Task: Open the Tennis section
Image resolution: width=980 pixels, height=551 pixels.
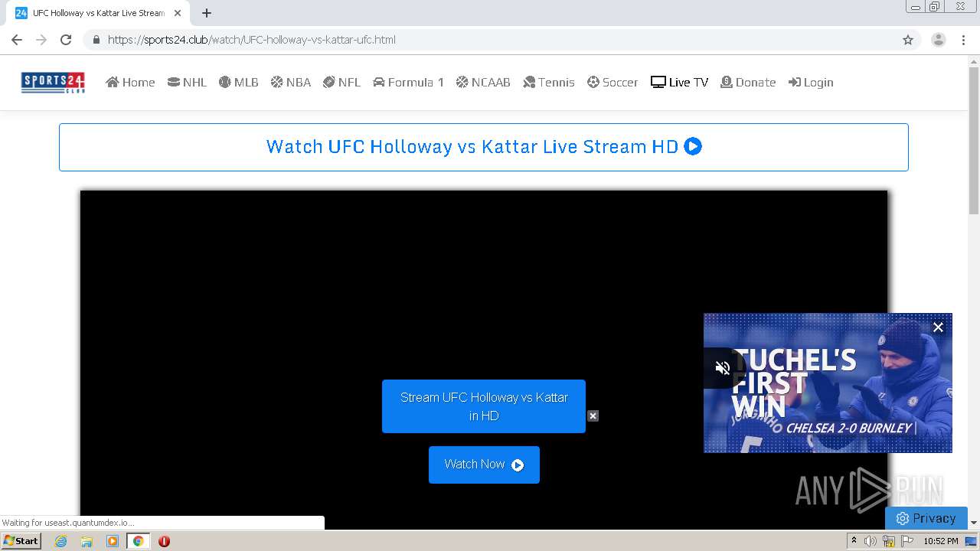Action: [548, 83]
